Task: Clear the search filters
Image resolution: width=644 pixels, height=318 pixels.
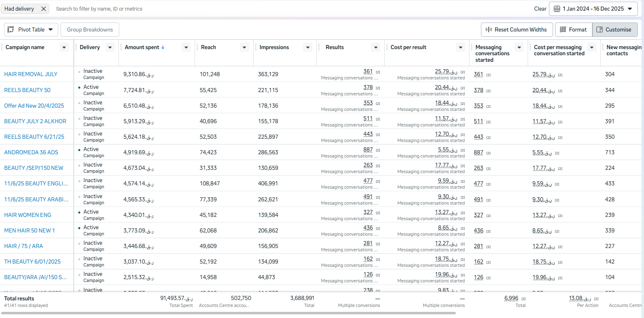Action: (540, 9)
